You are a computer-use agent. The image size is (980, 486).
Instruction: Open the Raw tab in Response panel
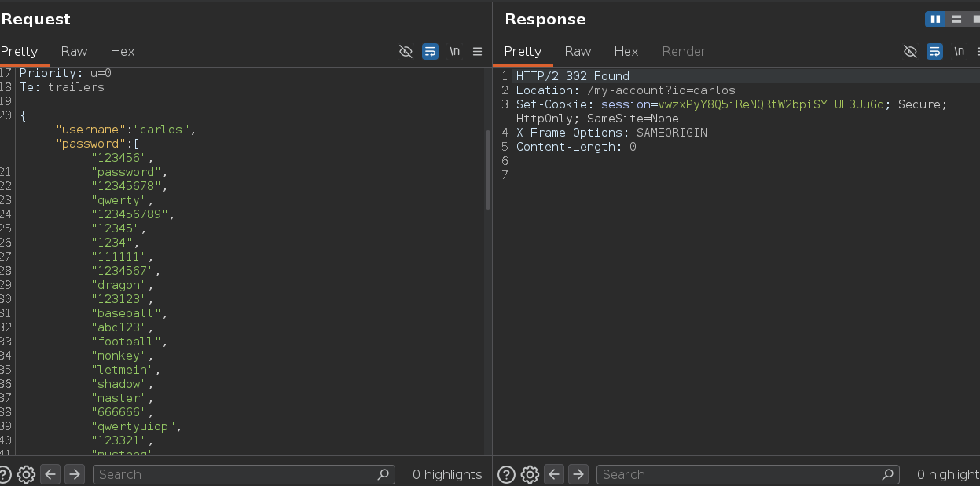pos(578,51)
